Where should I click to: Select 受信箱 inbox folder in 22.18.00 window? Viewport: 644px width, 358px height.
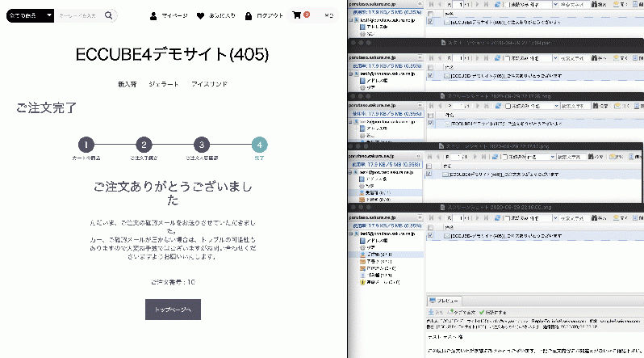pyautogui.click(x=375, y=255)
